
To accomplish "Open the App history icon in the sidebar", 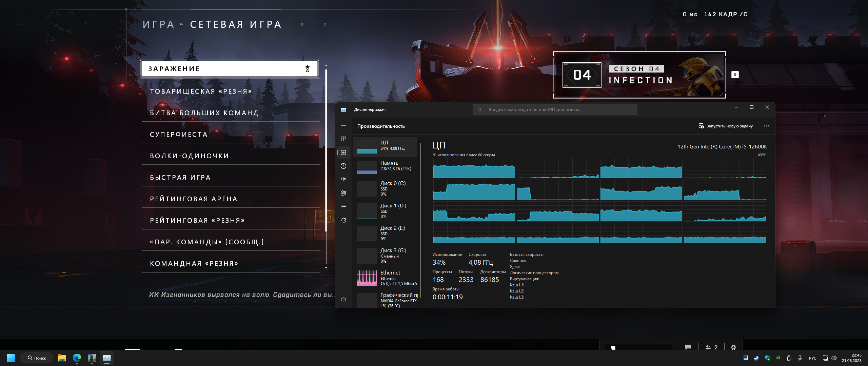I will tap(343, 166).
